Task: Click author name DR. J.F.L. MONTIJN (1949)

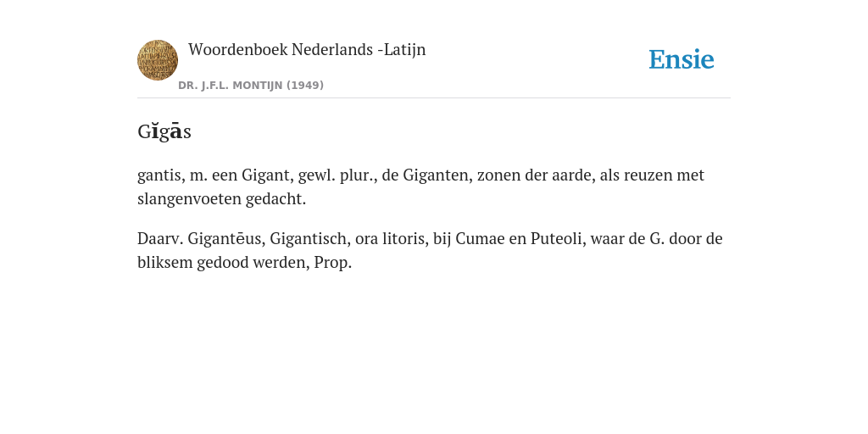Action: coord(251,86)
